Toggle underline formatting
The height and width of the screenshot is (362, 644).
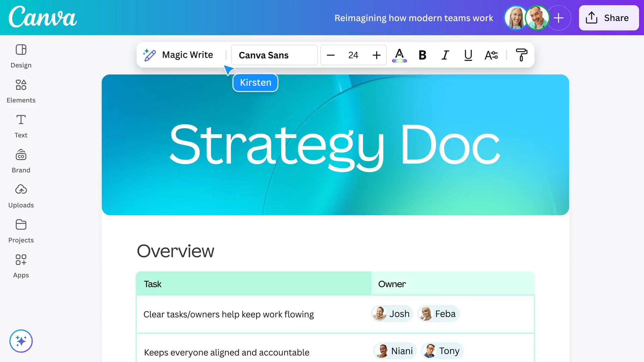click(x=468, y=55)
